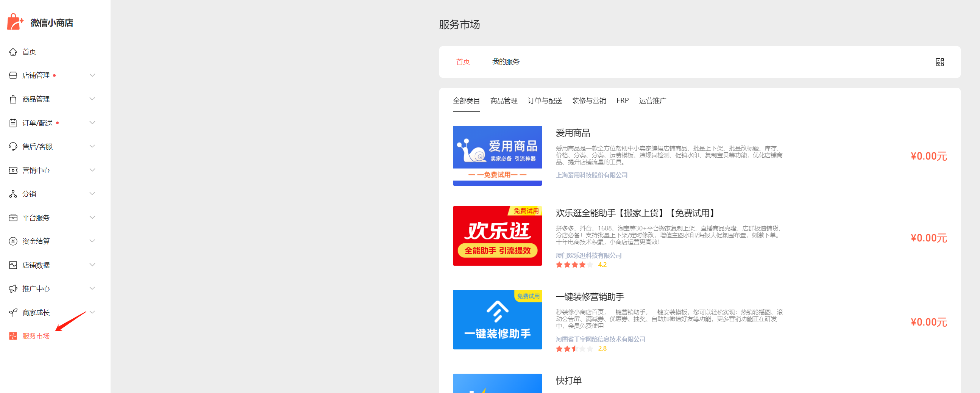Select the 商品管理 category tab
The image size is (980, 393).
click(504, 101)
